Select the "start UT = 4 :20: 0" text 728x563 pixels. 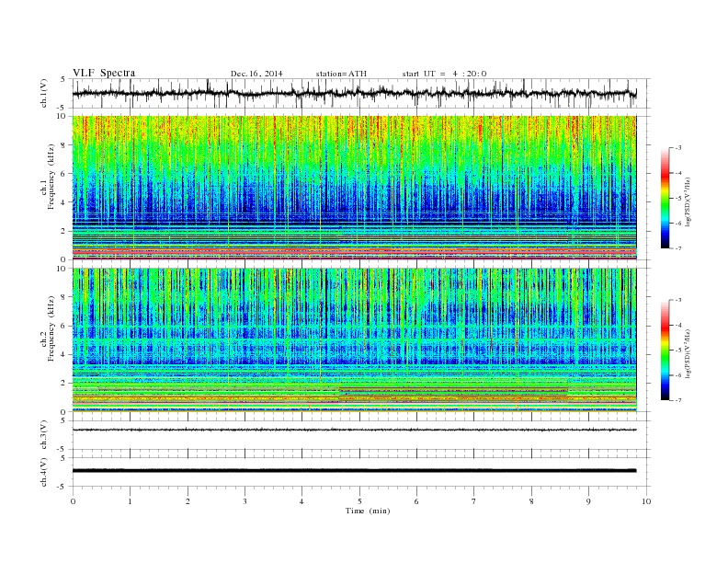444,74
